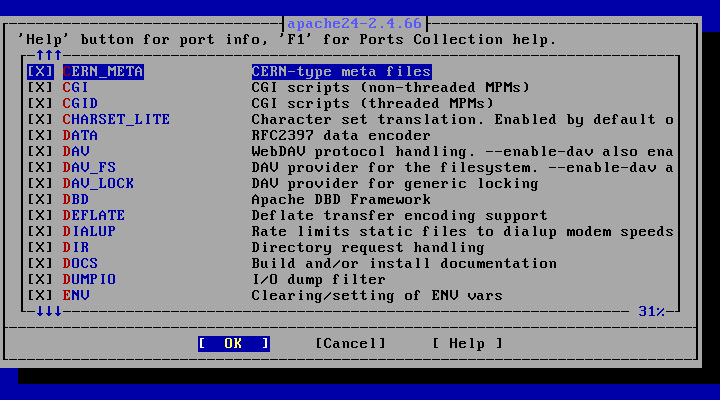Toggle the DOCS checkbox

pyautogui.click(x=40, y=264)
